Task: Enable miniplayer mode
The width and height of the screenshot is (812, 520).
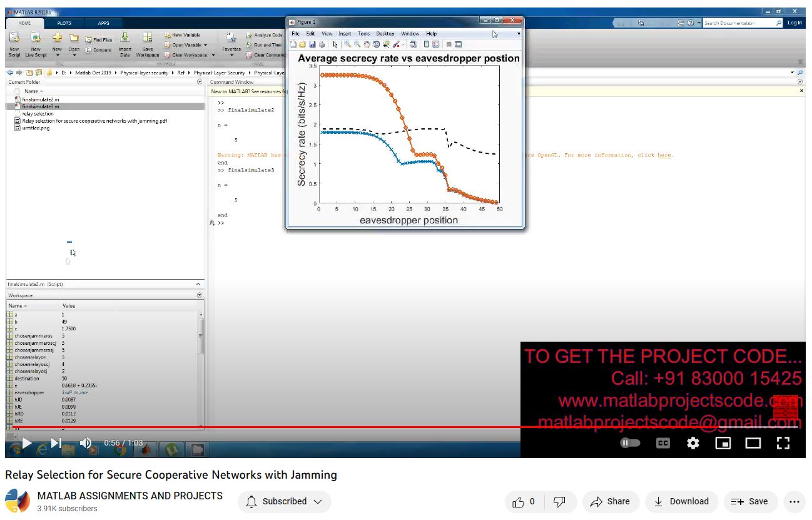Action: (723, 443)
